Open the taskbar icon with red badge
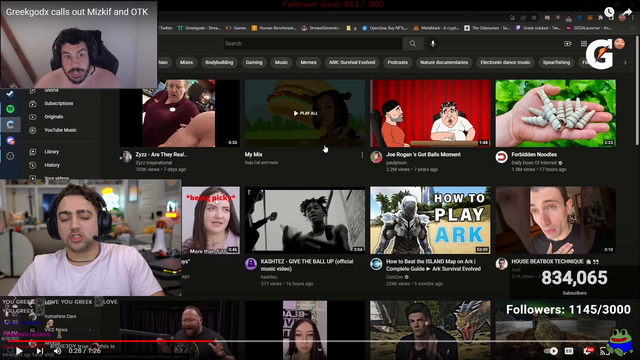 pos(10,140)
